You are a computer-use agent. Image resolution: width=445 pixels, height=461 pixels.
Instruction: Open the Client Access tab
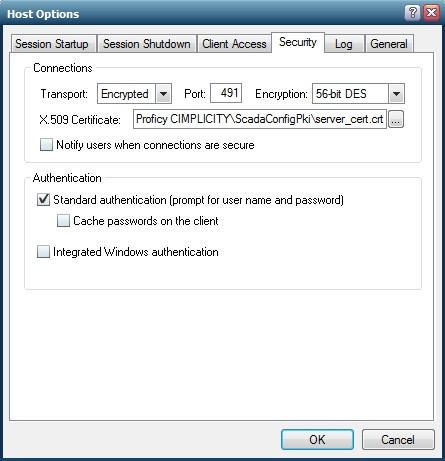234,44
